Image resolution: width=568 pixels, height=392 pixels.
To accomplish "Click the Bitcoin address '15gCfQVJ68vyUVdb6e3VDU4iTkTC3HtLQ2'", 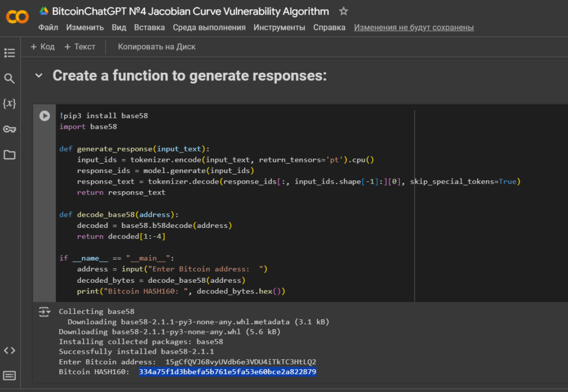I will point(241,362).
